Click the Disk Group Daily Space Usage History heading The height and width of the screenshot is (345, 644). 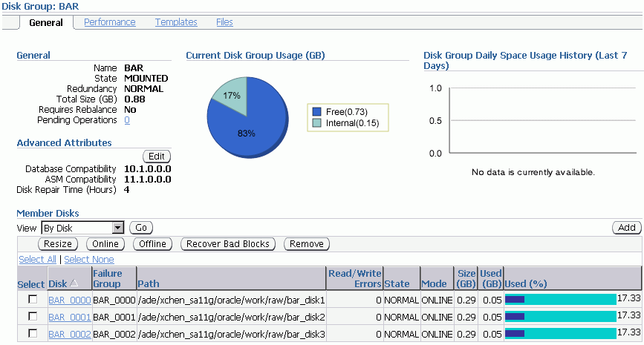(525, 60)
